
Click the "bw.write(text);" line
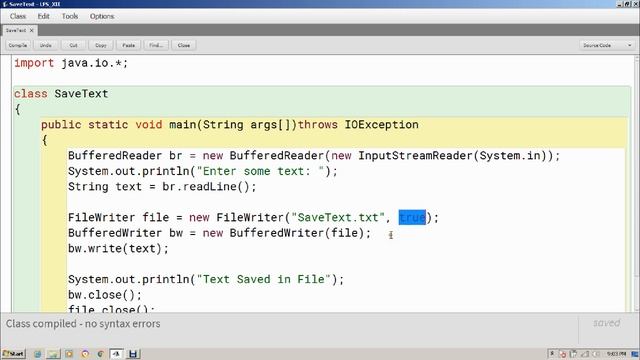click(x=118, y=248)
